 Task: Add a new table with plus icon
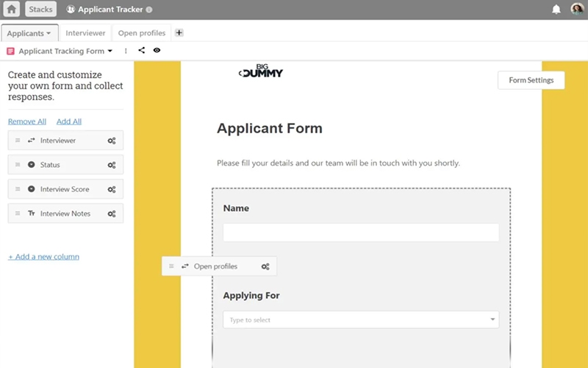coord(179,32)
